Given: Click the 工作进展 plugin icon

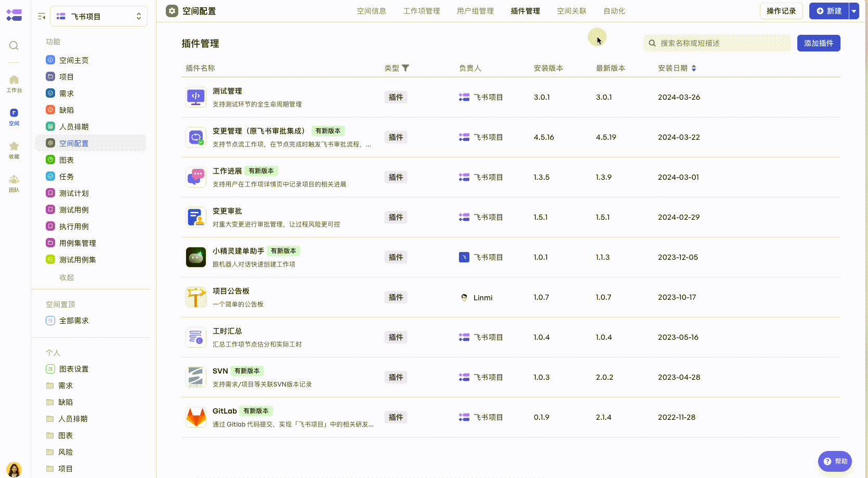Looking at the screenshot, I should tap(196, 177).
